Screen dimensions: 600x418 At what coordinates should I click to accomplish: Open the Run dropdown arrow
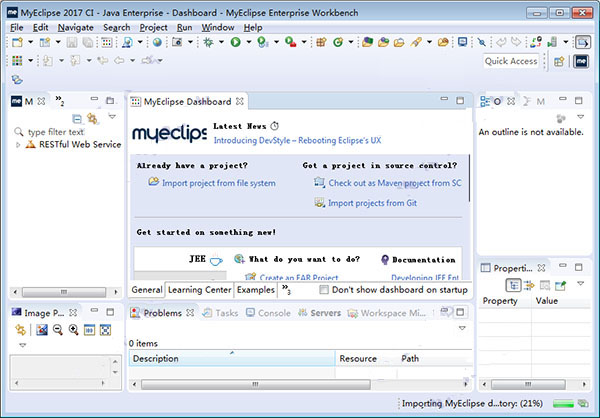(x=249, y=42)
